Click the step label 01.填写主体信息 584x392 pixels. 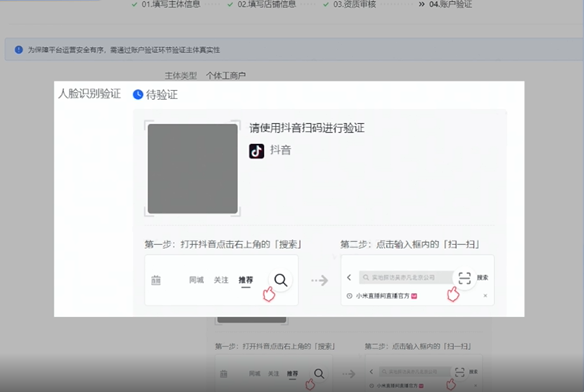[171, 4]
